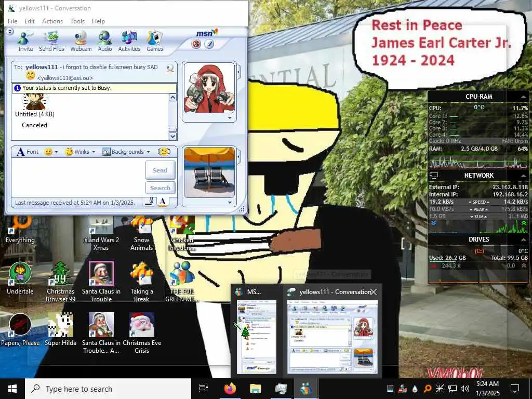Collapse the CPU-RAM widget section
Image resolution: width=532 pixels, height=399 pixels.
(523, 97)
